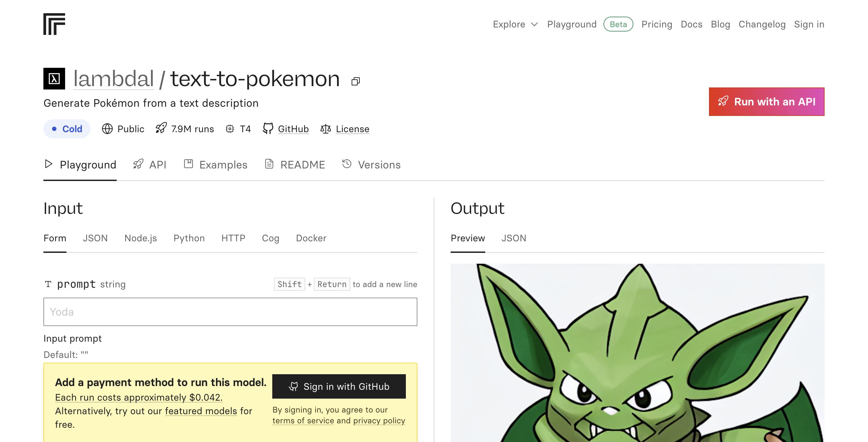The image size is (868, 442).
Task: Click the chip icon beside T4
Action: [230, 129]
